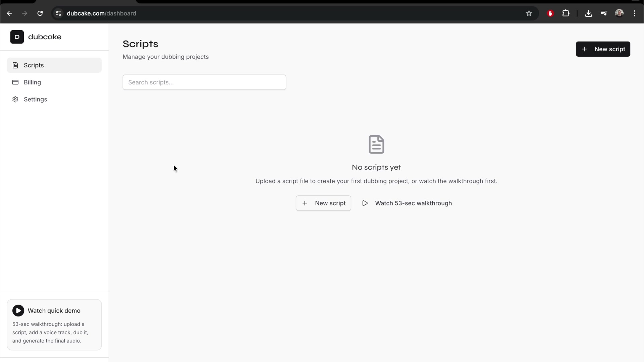Click the credit card icon beside Billing
644x362 pixels.
(x=15, y=82)
